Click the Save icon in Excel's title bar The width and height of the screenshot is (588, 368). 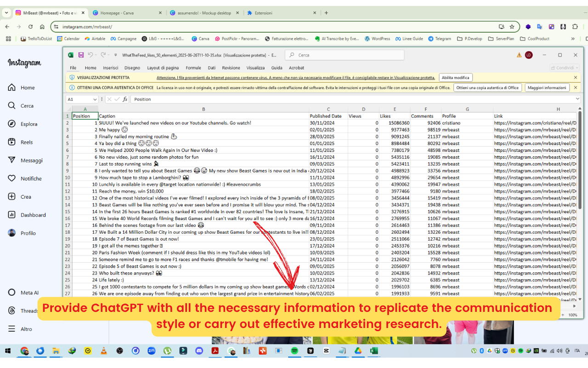tap(81, 55)
